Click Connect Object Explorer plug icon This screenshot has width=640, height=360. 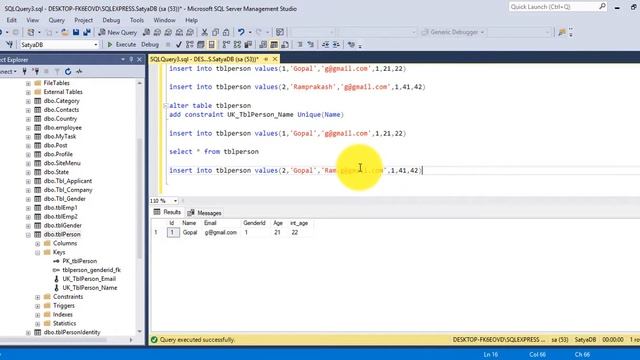(x=24, y=71)
